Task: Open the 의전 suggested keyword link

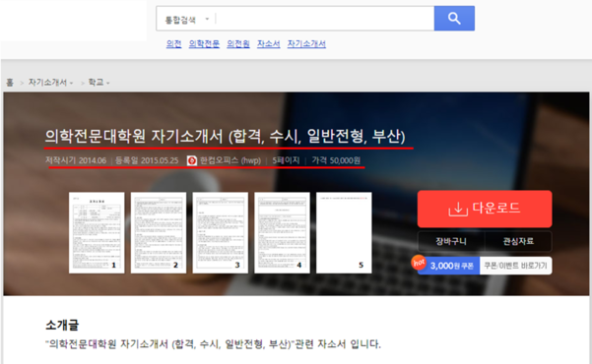Action: coord(173,43)
